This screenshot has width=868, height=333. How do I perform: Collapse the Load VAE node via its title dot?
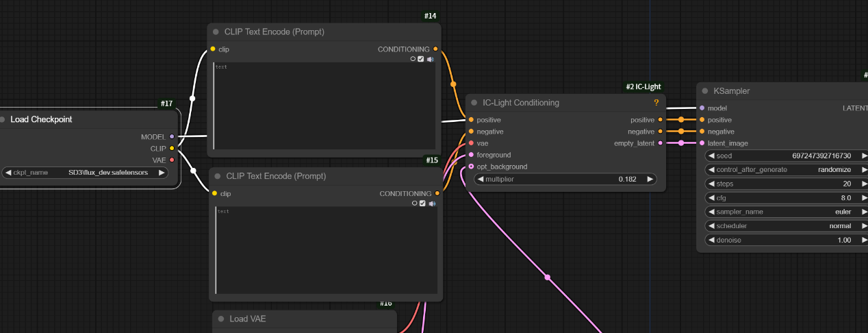click(x=220, y=319)
